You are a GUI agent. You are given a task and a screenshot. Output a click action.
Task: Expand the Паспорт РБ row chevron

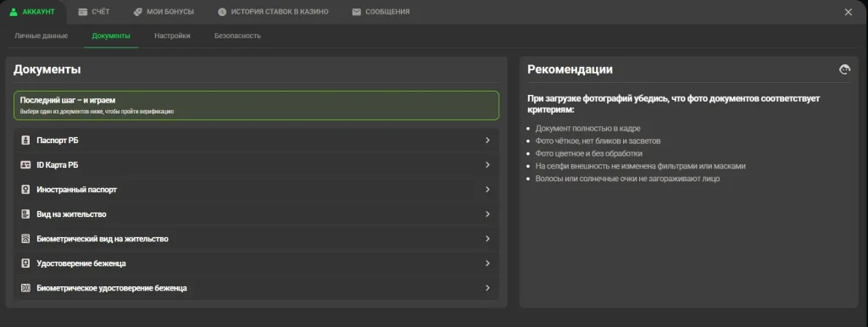(487, 141)
